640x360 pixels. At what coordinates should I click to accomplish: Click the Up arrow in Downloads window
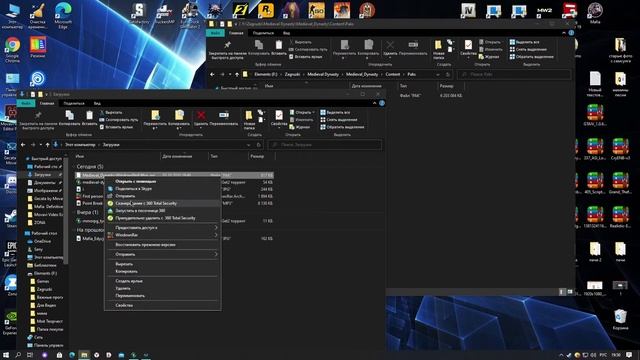[48, 144]
